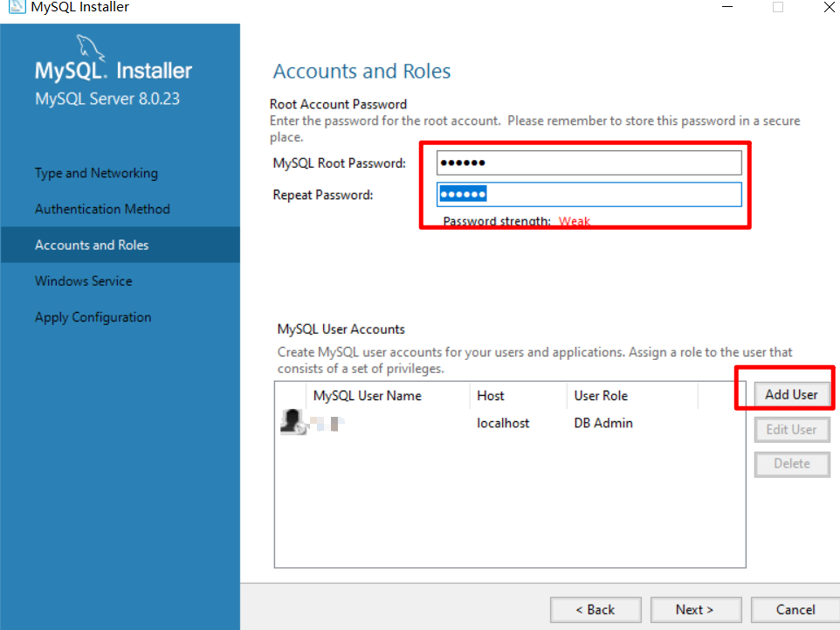Select the 'localhost' host cell
The width and height of the screenshot is (840, 630).
pos(503,423)
